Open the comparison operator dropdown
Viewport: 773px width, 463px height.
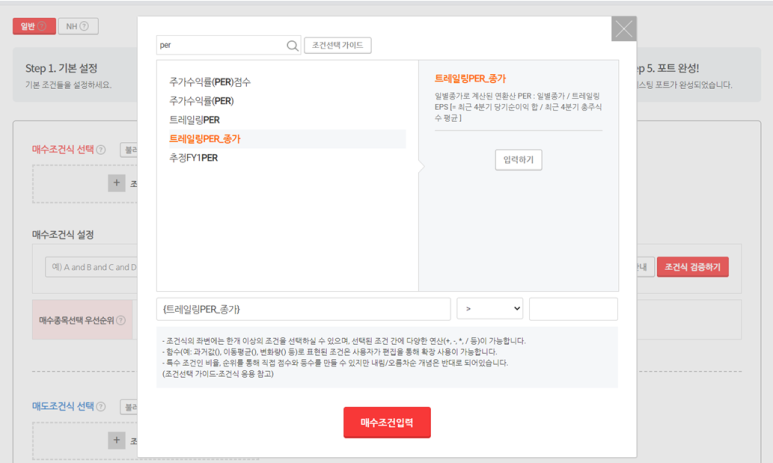tap(489, 309)
